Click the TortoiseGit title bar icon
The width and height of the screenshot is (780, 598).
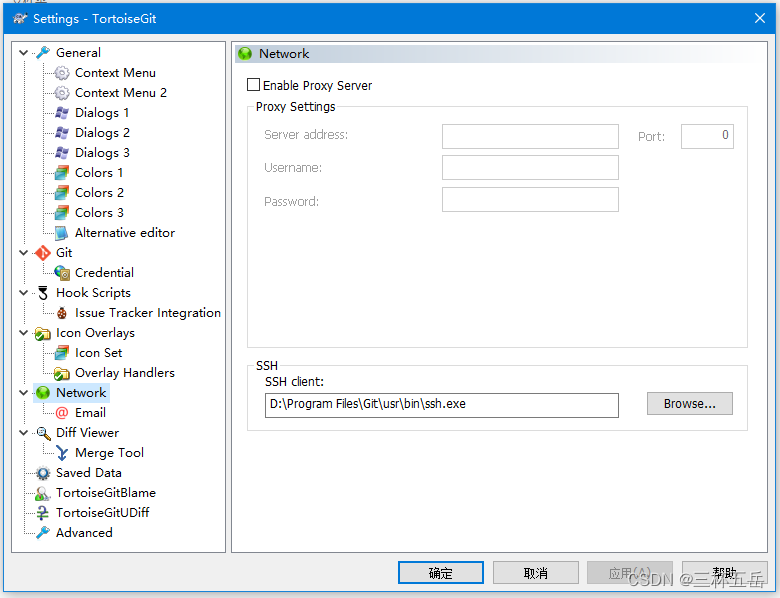(x=20, y=18)
